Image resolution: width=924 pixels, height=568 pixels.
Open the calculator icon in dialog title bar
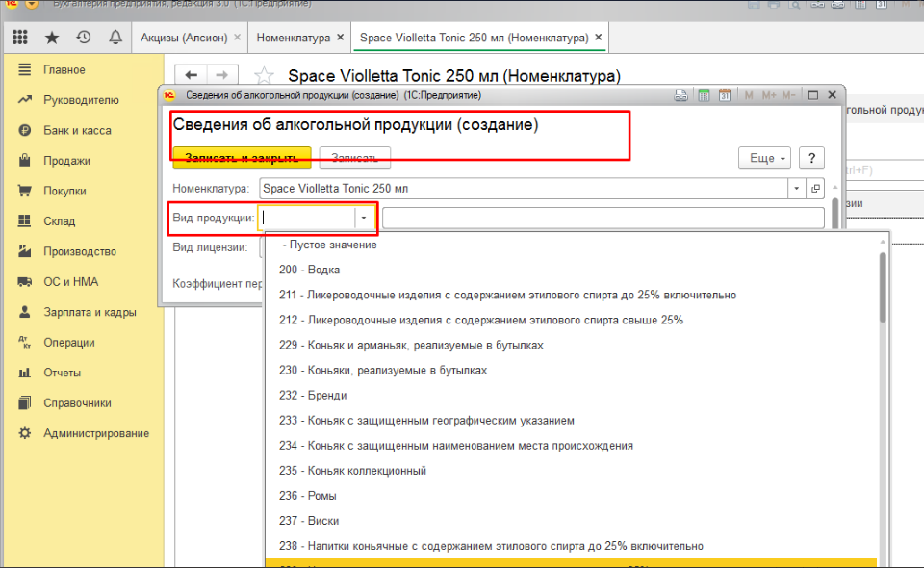click(704, 95)
